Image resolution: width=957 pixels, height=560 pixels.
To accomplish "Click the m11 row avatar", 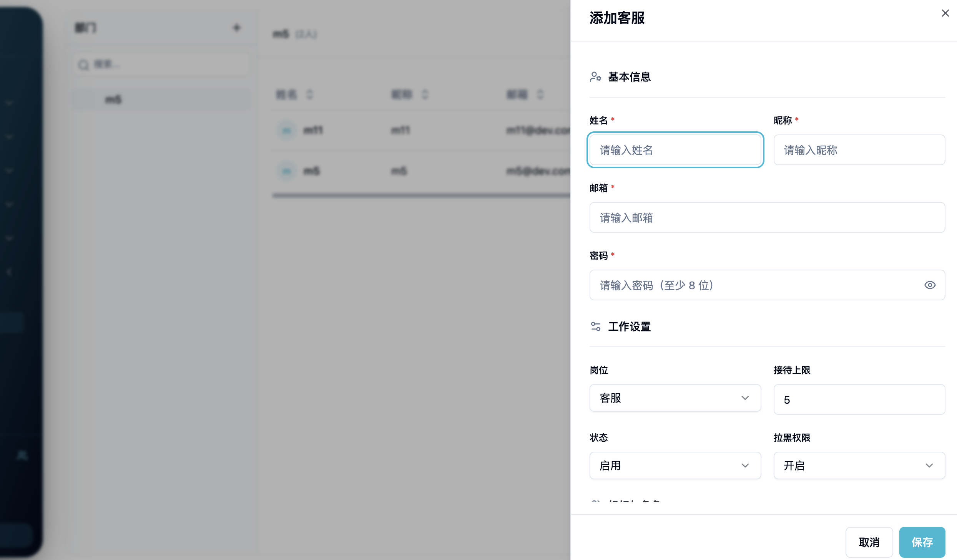I will 287,131.
